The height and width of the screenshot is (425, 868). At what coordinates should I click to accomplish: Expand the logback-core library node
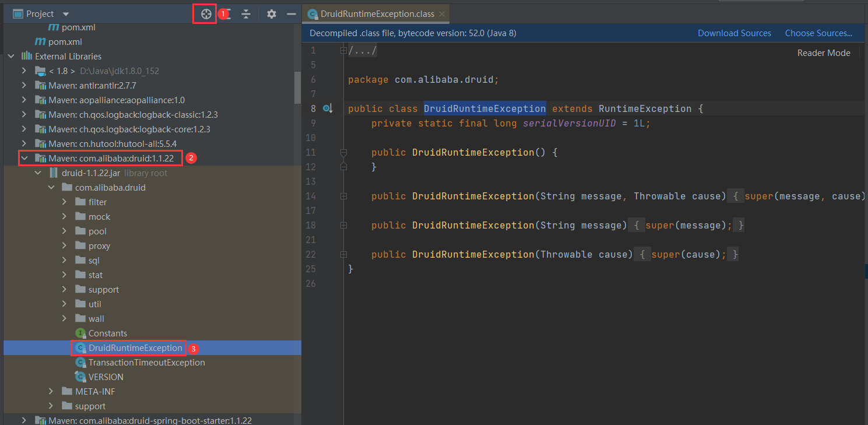pyautogui.click(x=24, y=129)
